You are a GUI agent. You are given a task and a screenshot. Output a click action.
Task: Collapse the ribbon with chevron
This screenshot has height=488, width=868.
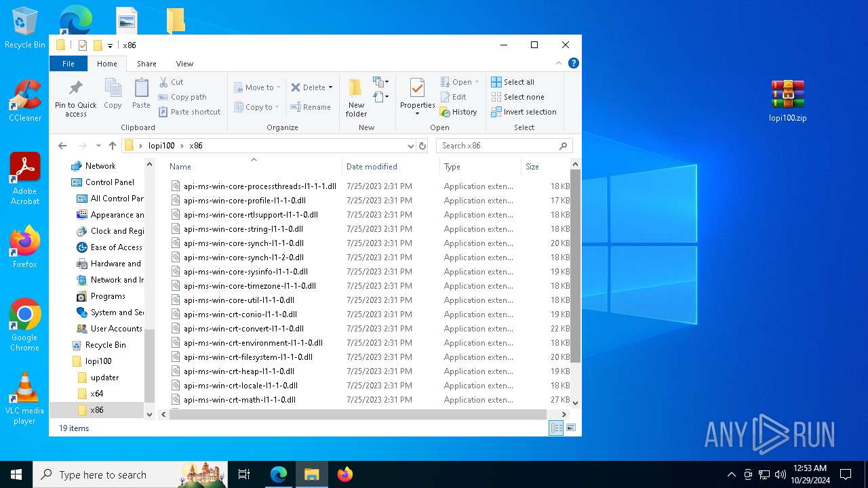pyautogui.click(x=559, y=64)
